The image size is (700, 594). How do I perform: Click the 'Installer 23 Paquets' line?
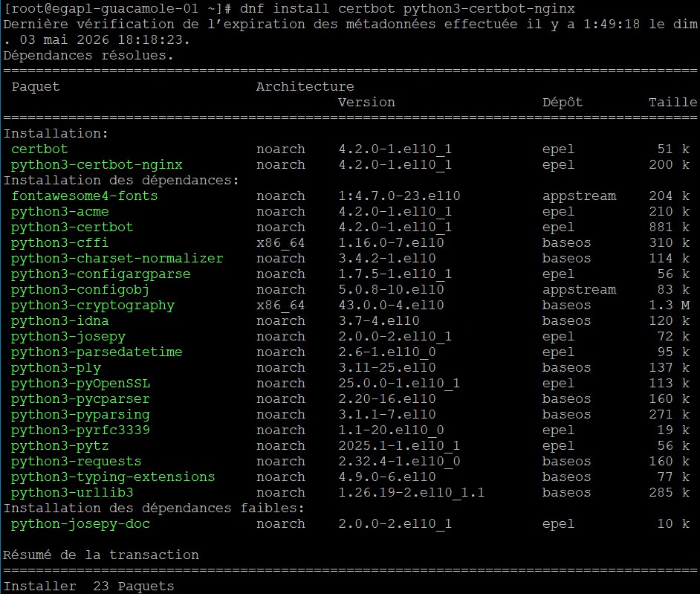pyautogui.click(x=89, y=587)
